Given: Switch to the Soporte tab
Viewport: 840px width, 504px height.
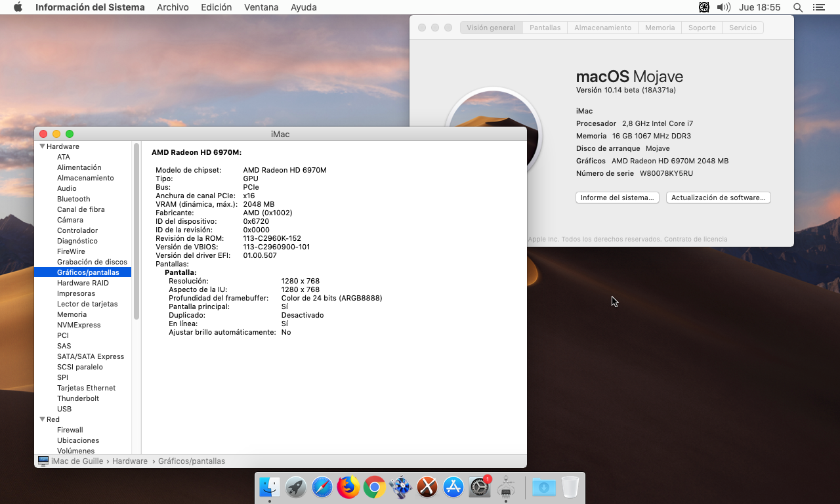Looking at the screenshot, I should pyautogui.click(x=702, y=28).
